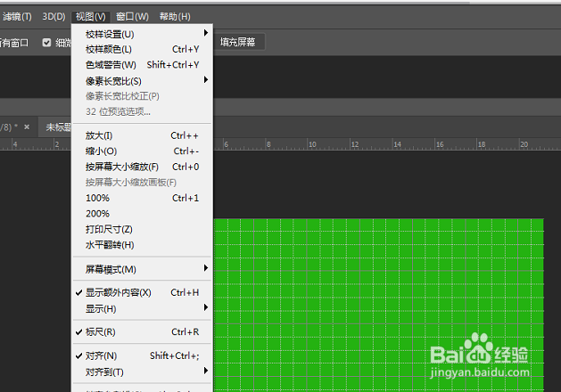This screenshot has height=392, width=561.
Task: Expand the 校样设置(U) submenu
Action: (x=142, y=34)
